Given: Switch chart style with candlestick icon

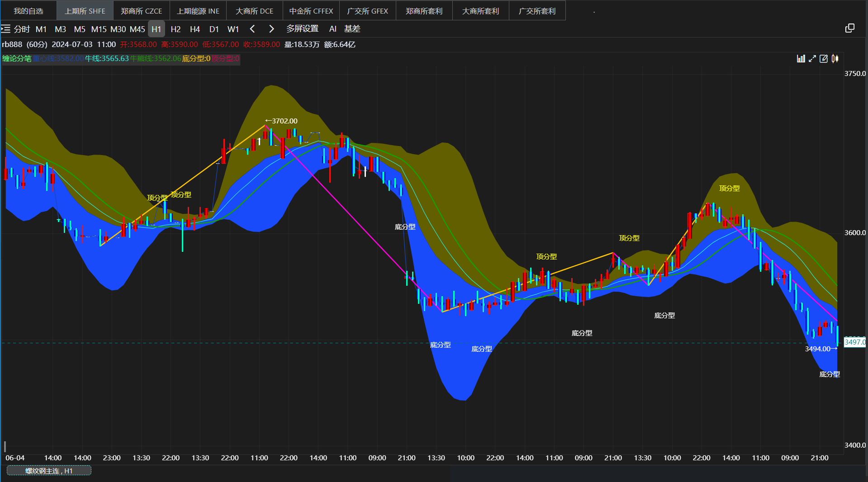Looking at the screenshot, I should (835, 59).
